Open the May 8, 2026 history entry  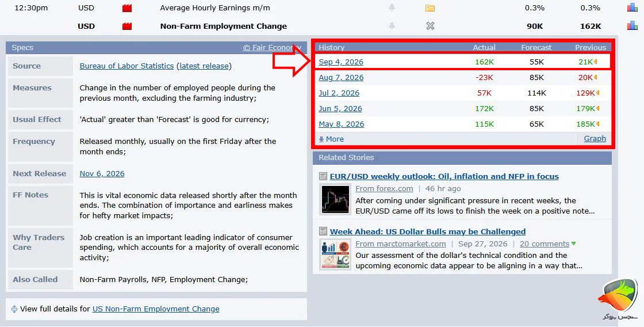pyautogui.click(x=342, y=124)
